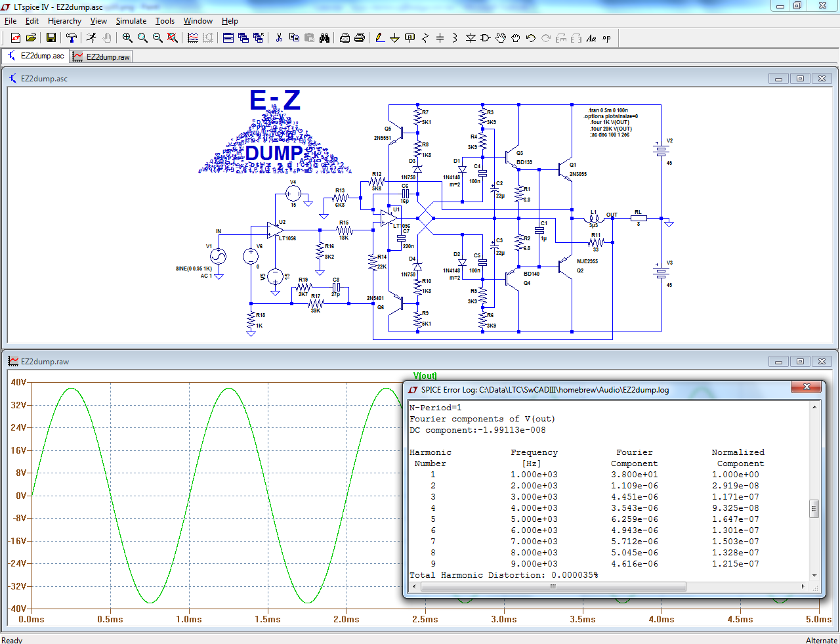Click the error log horizontal scrollbar thumb
Viewport: 840px width, 644px height.
tap(553, 586)
